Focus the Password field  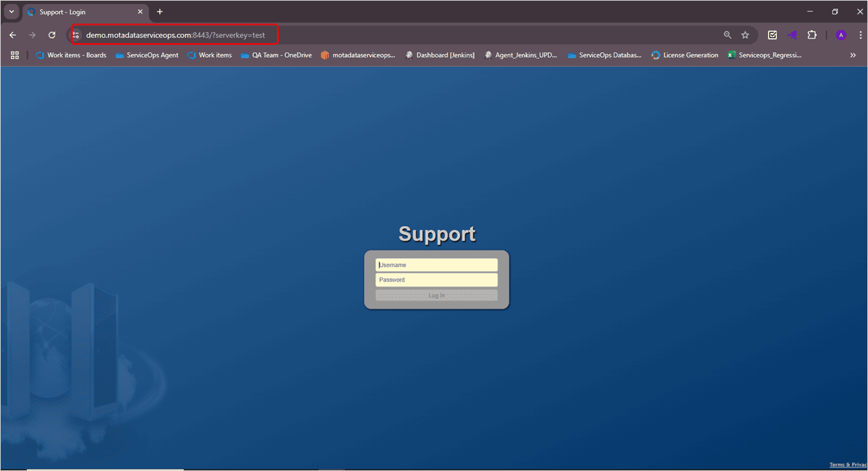pos(436,280)
